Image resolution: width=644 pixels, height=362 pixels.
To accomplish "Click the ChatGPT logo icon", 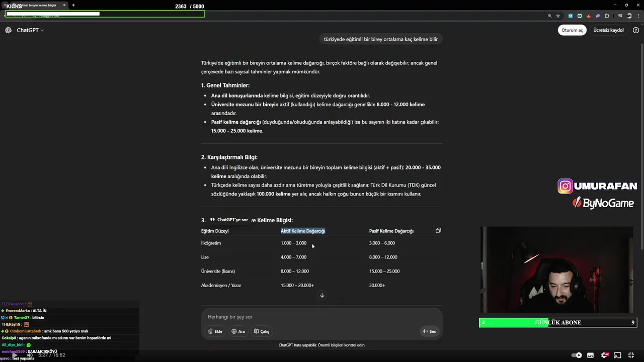I will (9, 30).
